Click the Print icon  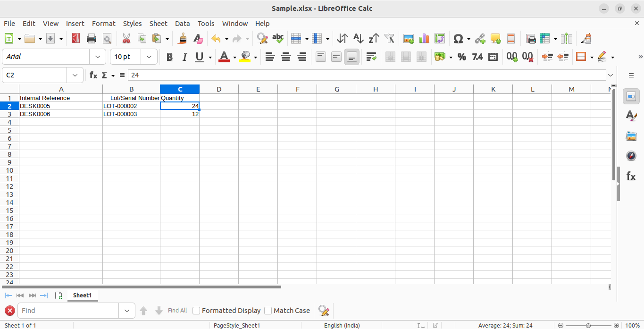coord(92,39)
